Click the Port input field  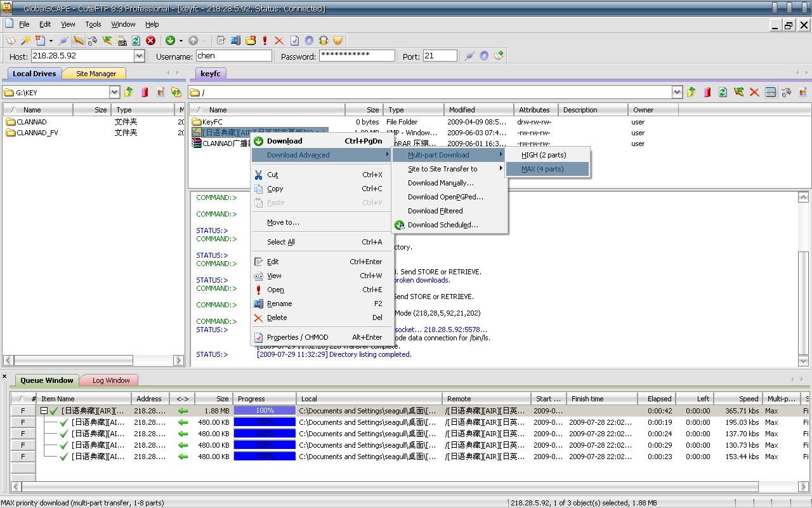click(440, 56)
